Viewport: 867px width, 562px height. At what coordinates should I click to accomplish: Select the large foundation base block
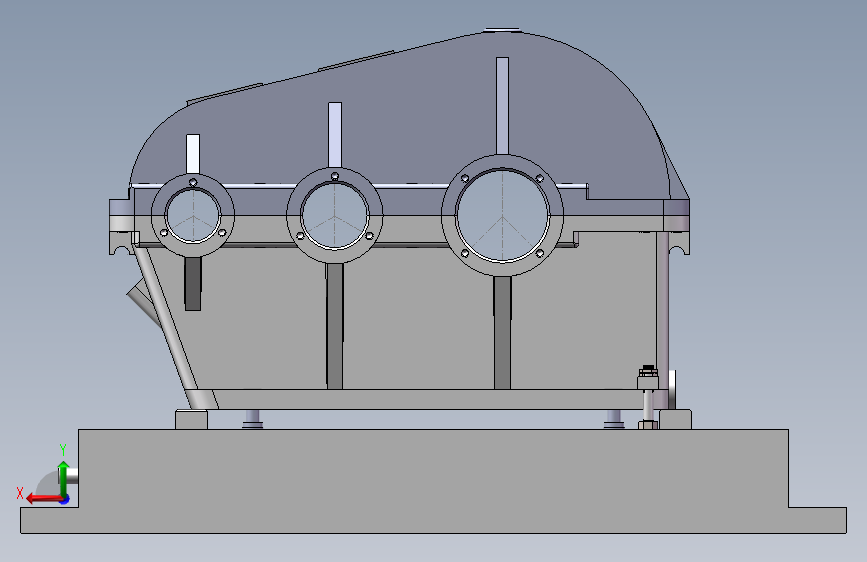point(434,481)
